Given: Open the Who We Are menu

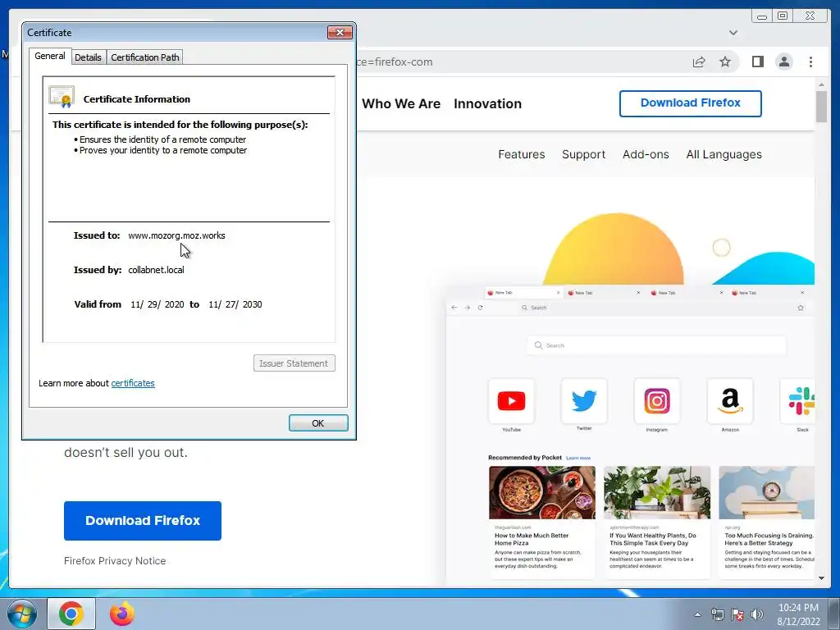Looking at the screenshot, I should [x=400, y=104].
